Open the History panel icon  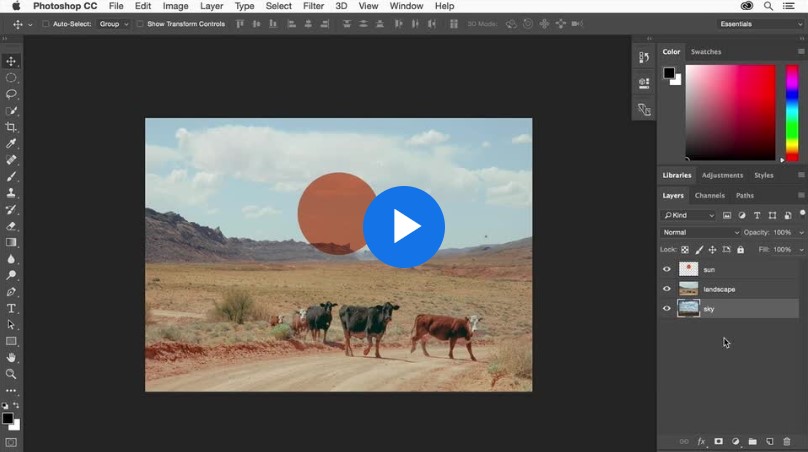click(x=644, y=58)
